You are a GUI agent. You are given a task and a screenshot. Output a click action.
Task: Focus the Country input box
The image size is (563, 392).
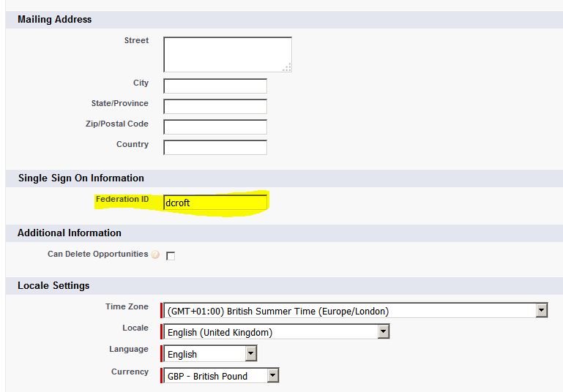(215, 148)
